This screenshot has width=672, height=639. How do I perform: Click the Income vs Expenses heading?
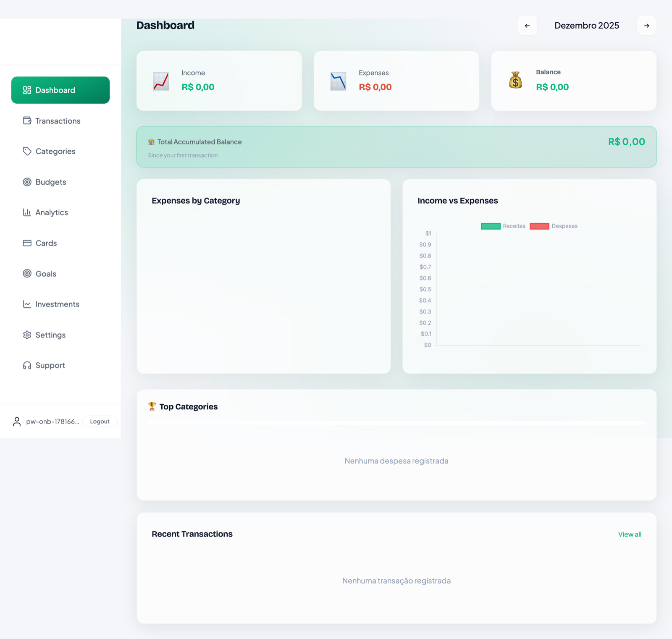point(458,201)
